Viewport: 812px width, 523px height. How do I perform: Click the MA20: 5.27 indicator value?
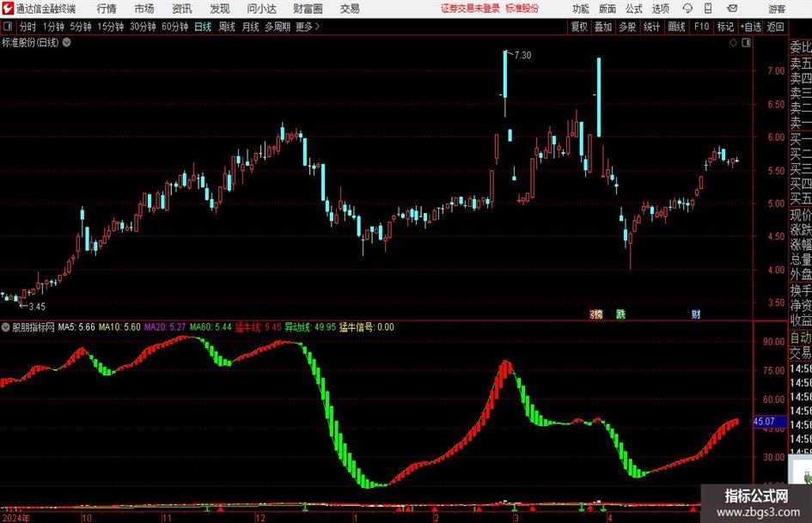point(165,327)
